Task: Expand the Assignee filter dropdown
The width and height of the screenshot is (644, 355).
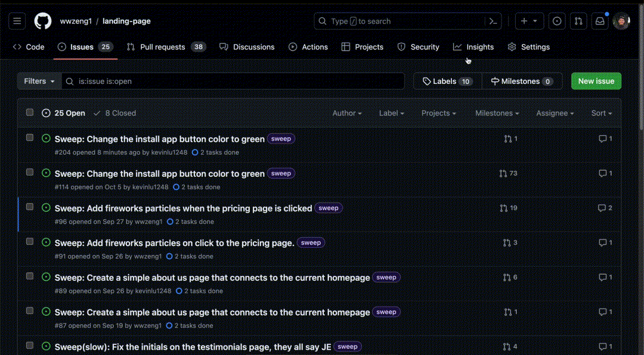Action: 555,113
